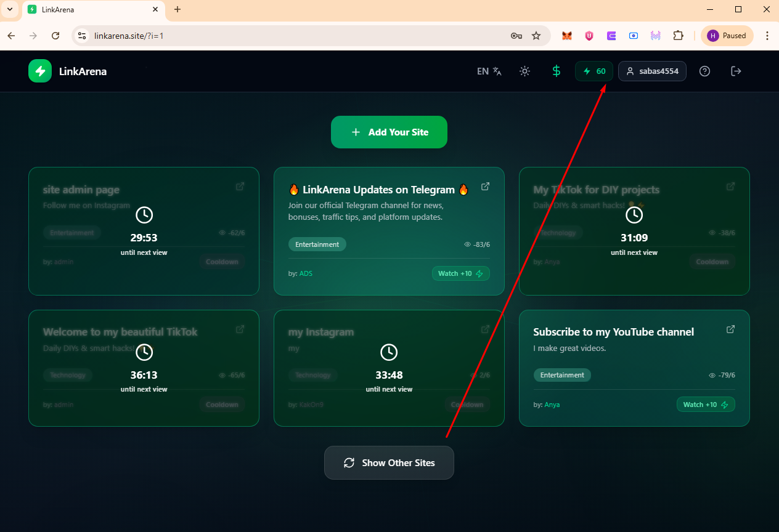Toggle light theme with the sun icon
Screen dimensions: 779x532
point(524,71)
